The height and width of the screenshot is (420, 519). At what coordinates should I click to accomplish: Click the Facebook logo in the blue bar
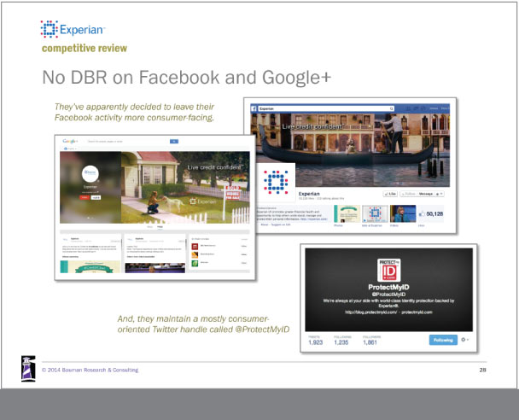pos(254,108)
